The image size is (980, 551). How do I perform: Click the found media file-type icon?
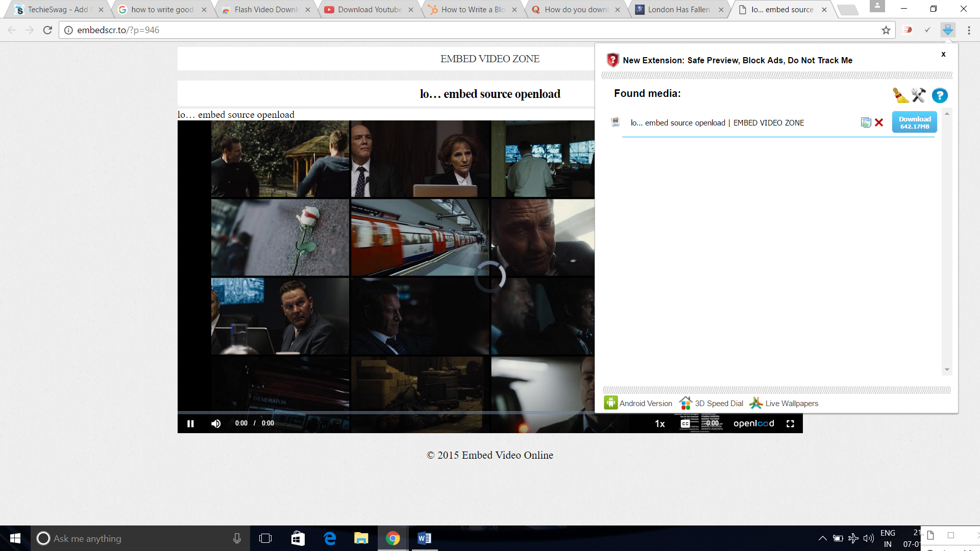pos(616,122)
